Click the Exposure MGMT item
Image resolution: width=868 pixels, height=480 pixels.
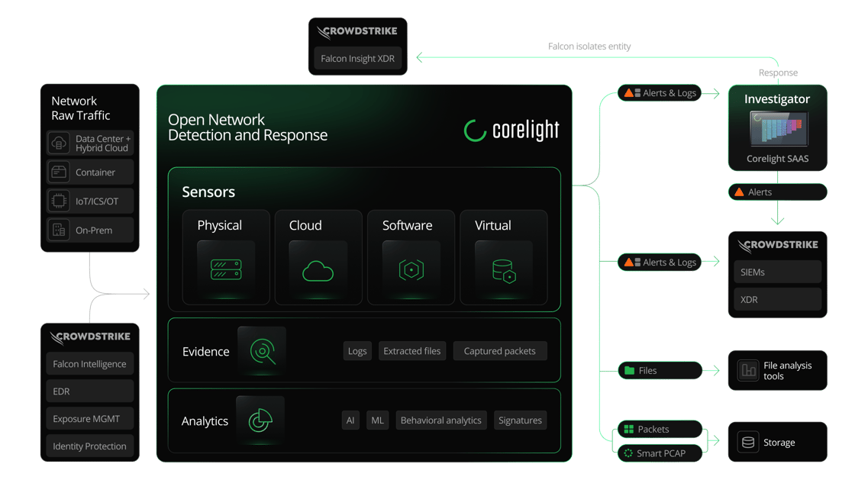[89, 418]
